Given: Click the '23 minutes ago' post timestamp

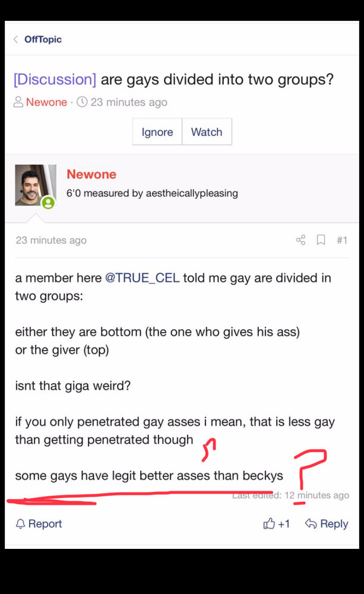Looking at the screenshot, I should tap(51, 240).
